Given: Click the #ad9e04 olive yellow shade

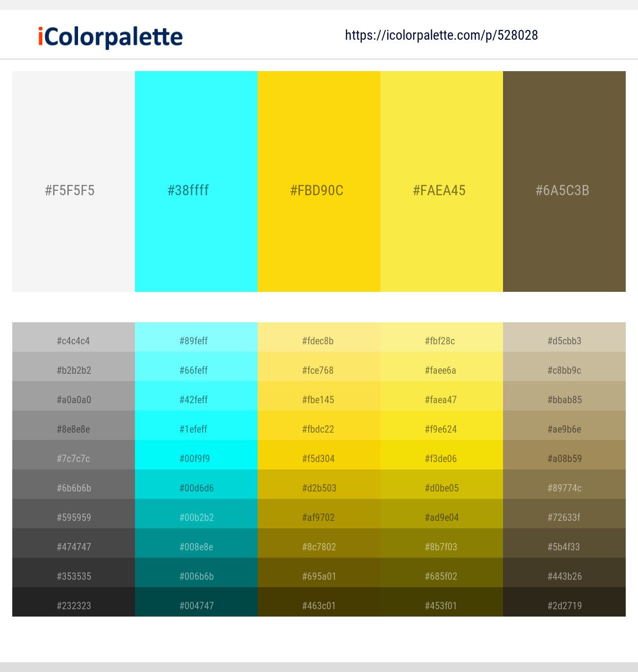Looking at the screenshot, I should pyautogui.click(x=441, y=517).
